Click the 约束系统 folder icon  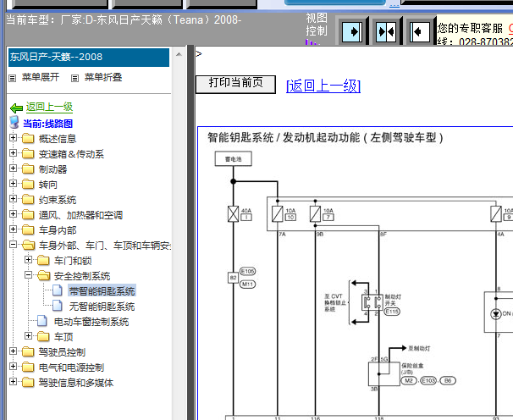pos(28,199)
